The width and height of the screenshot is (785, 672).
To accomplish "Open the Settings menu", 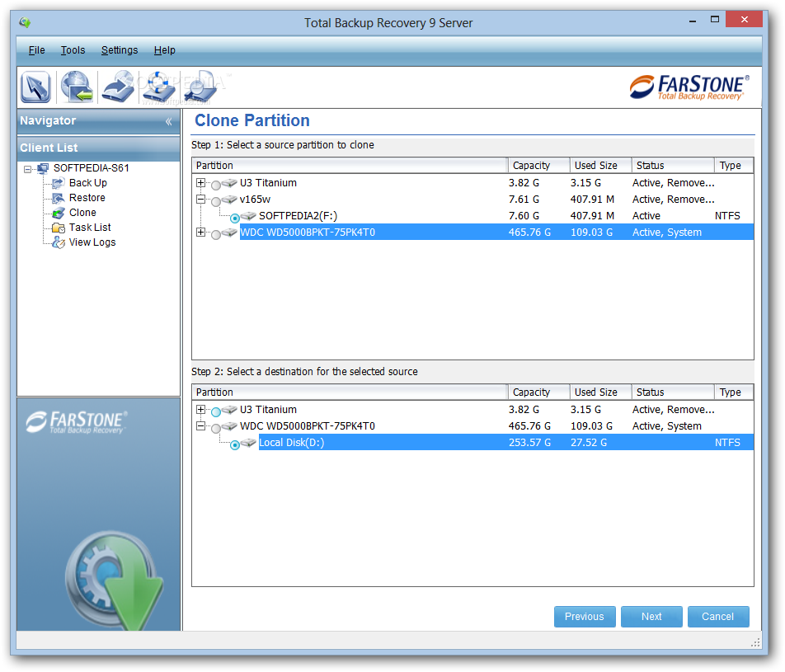I will pos(119,50).
